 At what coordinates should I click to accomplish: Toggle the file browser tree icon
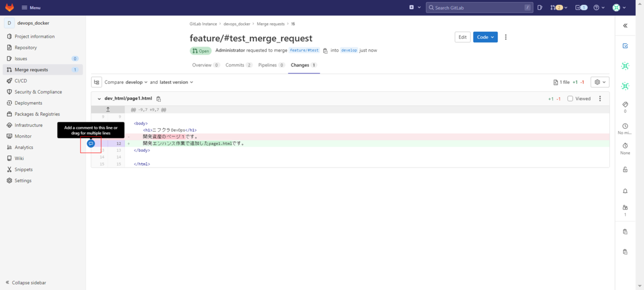(97, 82)
